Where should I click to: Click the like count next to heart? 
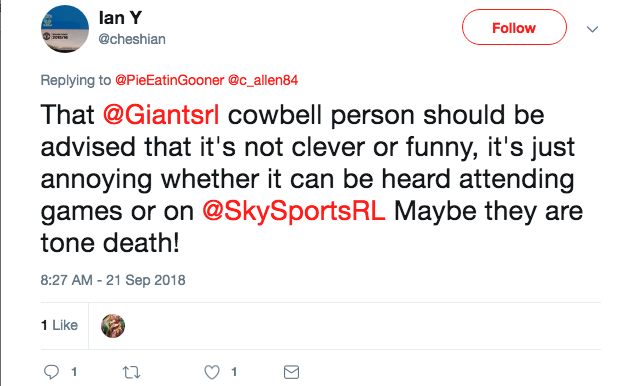pyautogui.click(x=234, y=372)
